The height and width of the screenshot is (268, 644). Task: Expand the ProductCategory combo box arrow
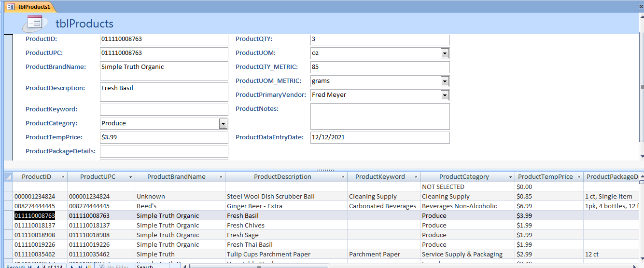pyautogui.click(x=223, y=123)
